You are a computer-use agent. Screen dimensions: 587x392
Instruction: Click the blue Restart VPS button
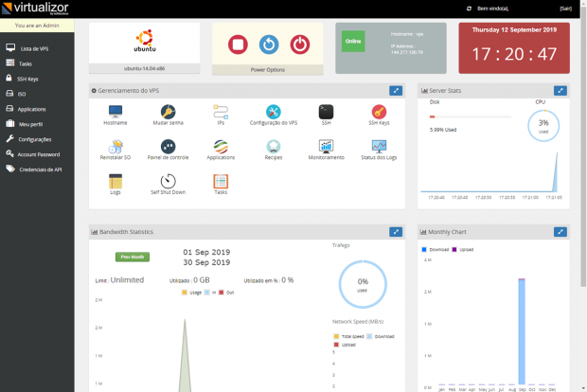point(269,45)
